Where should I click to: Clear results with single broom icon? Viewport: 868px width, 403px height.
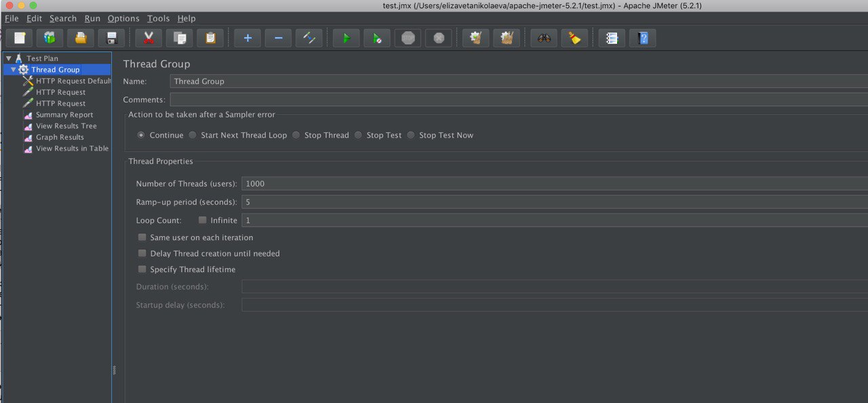[475, 38]
